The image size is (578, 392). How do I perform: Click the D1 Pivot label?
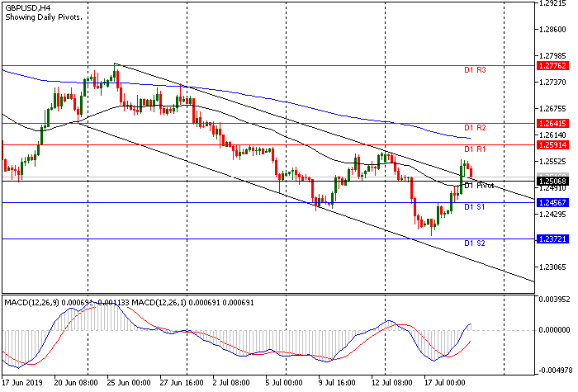tap(479, 186)
